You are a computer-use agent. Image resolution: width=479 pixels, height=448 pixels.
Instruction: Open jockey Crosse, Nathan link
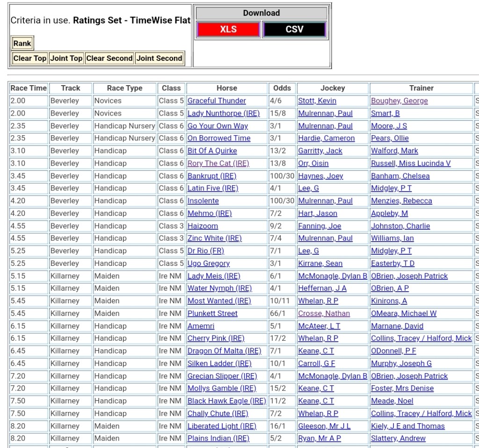(x=324, y=314)
